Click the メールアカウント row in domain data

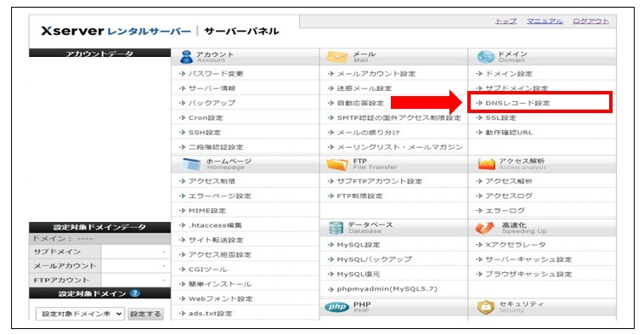pos(99,266)
